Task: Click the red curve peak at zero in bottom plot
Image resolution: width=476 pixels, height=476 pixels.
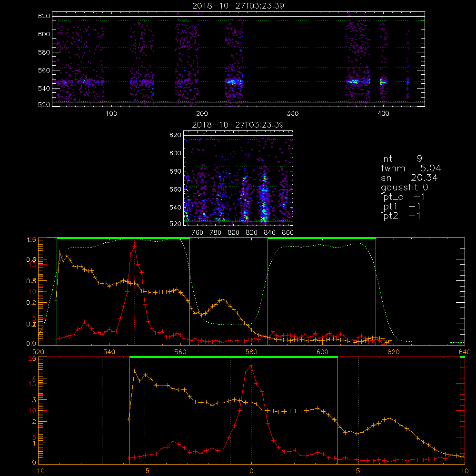Action: (251, 366)
